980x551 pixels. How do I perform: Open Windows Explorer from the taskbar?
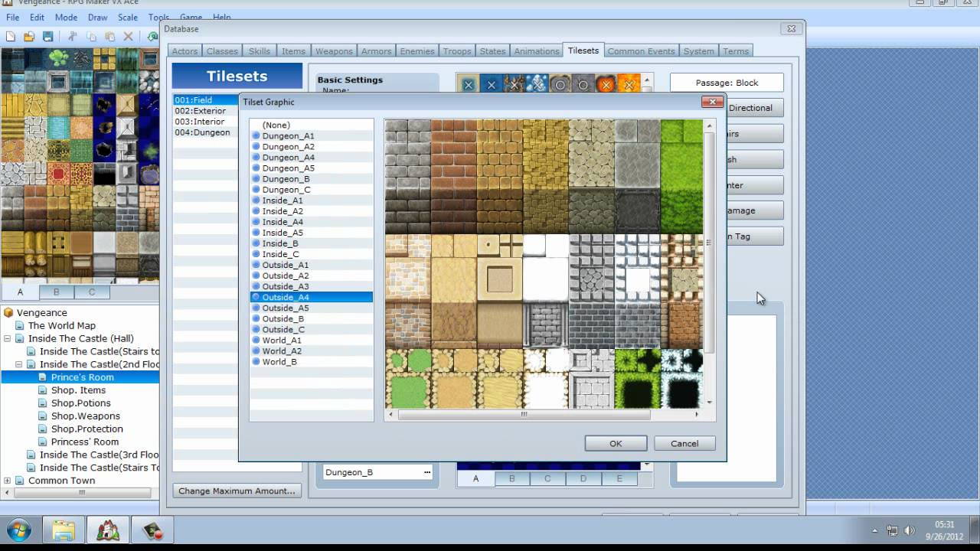pyautogui.click(x=64, y=530)
